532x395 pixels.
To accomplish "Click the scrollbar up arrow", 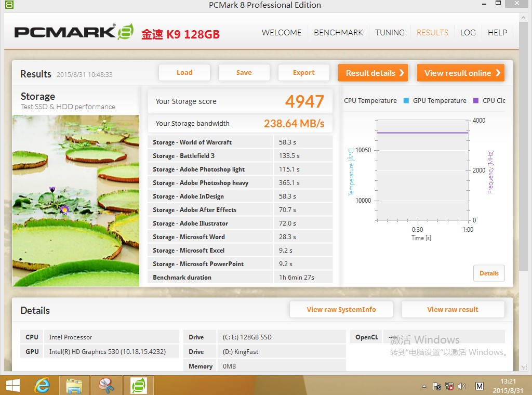I will click(x=524, y=18).
